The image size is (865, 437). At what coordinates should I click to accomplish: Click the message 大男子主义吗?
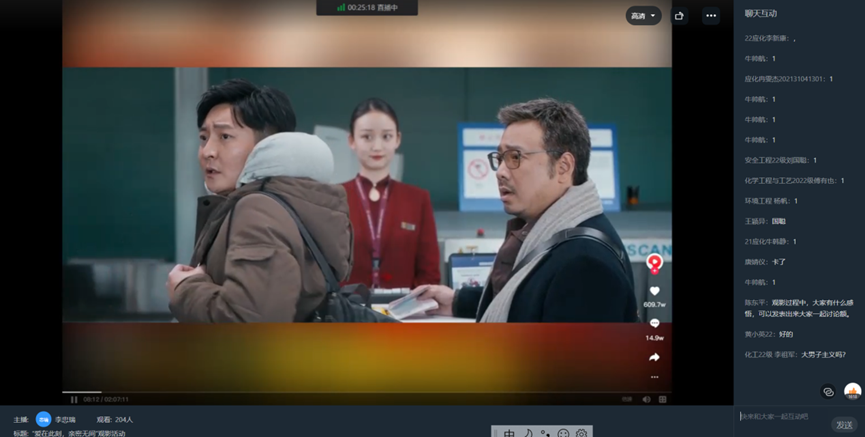tap(824, 355)
